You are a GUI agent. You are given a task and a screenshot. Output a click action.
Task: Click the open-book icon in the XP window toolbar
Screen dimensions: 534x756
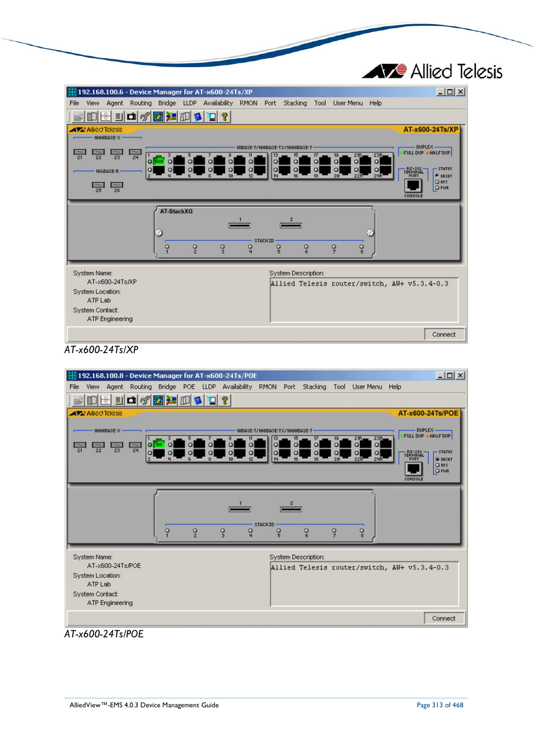92,116
